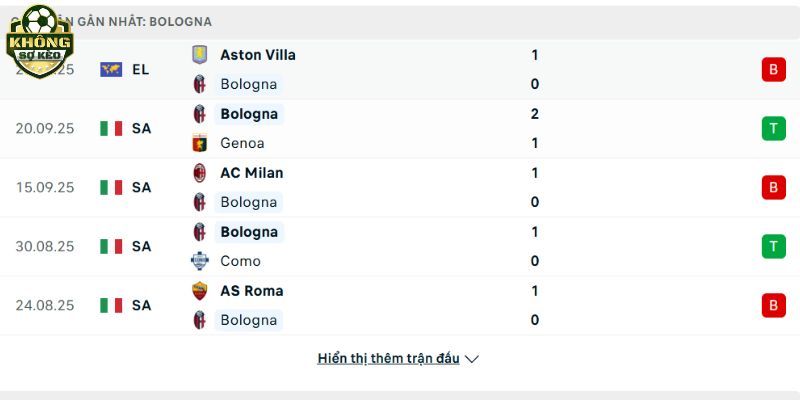Open the 30.08.25 Bologna vs Como match row
800x400 pixels.
[x=400, y=246]
